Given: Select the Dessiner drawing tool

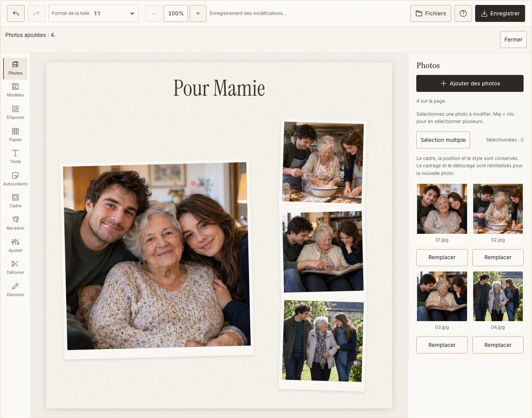Looking at the screenshot, I should click(x=15, y=290).
